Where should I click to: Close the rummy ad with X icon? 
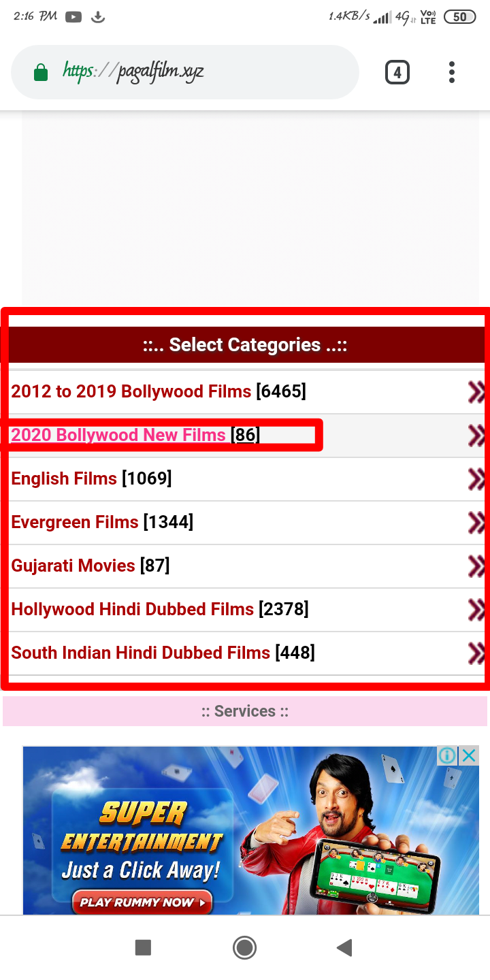click(469, 755)
